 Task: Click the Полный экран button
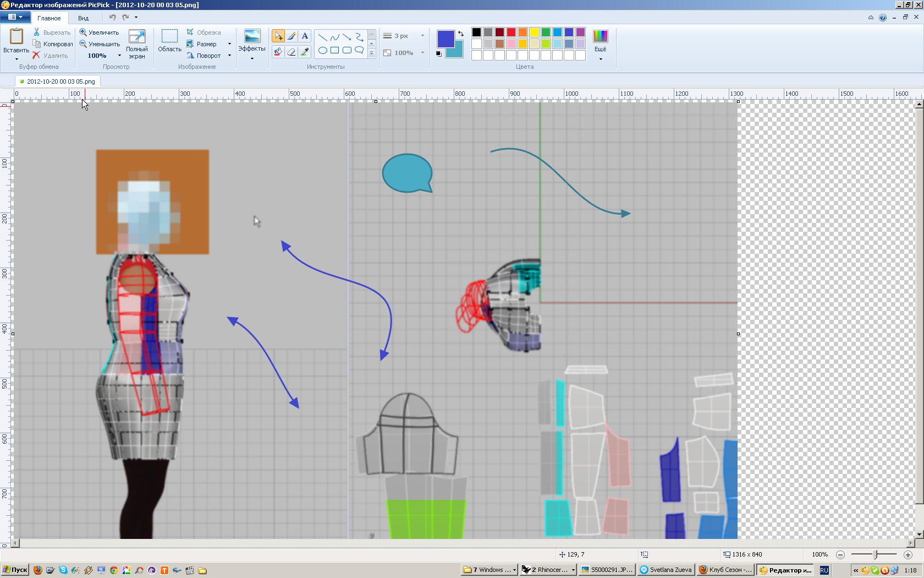pyautogui.click(x=136, y=44)
